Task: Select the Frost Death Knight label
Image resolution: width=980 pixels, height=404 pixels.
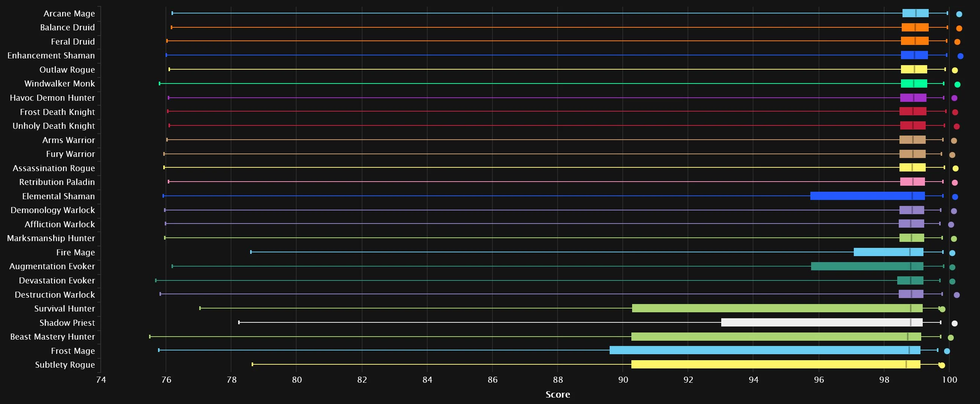Action: [57, 112]
